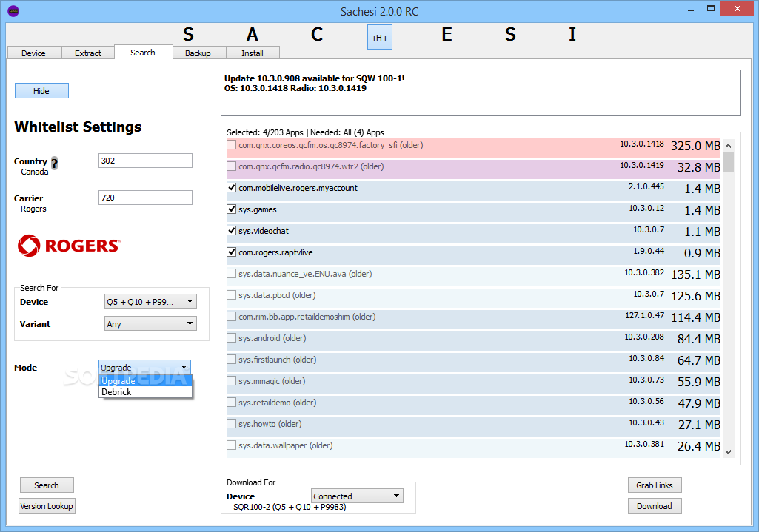This screenshot has height=532, width=759.
Task: Click the Rogers carrier logo
Action: point(69,246)
